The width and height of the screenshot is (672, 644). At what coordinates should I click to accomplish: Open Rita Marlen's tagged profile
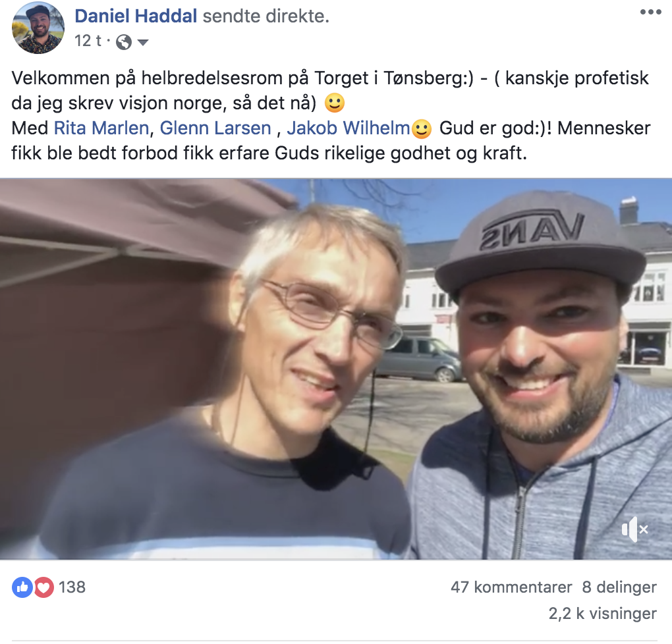pyautogui.click(x=101, y=128)
